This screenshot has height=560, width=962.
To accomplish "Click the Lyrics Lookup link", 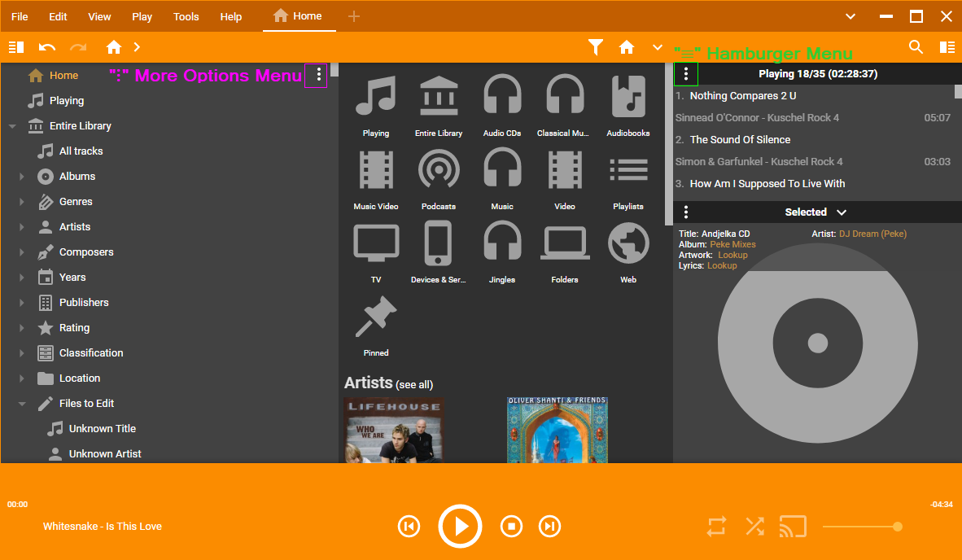I will point(722,265).
